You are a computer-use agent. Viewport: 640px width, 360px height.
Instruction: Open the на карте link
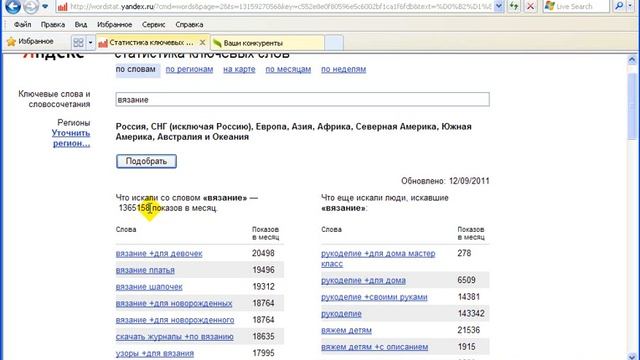coord(239,69)
